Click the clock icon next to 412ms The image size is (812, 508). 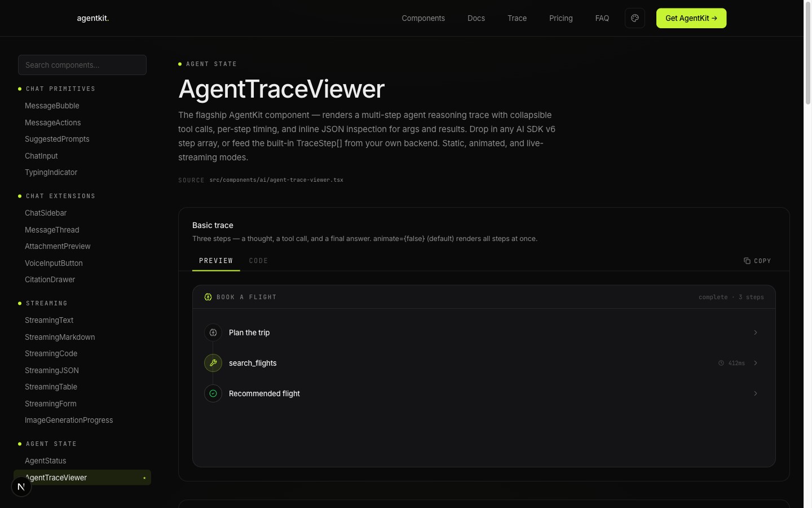[x=722, y=363]
